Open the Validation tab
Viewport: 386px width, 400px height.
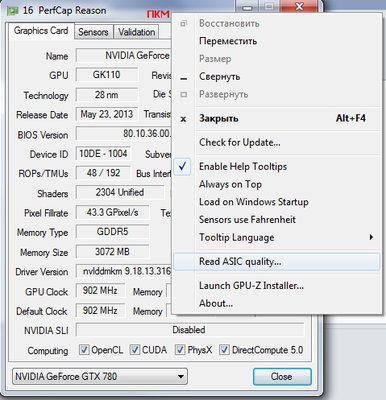137,32
